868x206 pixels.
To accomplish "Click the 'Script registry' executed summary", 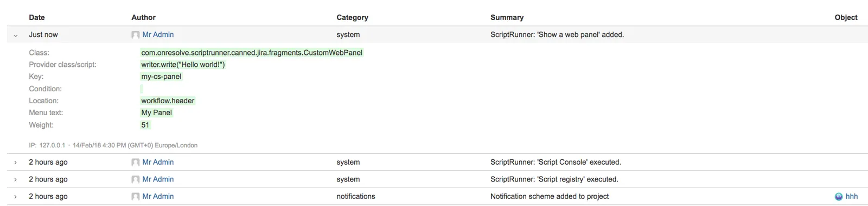I will (554, 179).
